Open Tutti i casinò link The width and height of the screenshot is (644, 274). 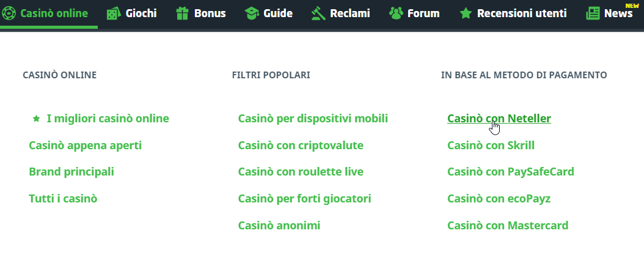[x=63, y=199]
